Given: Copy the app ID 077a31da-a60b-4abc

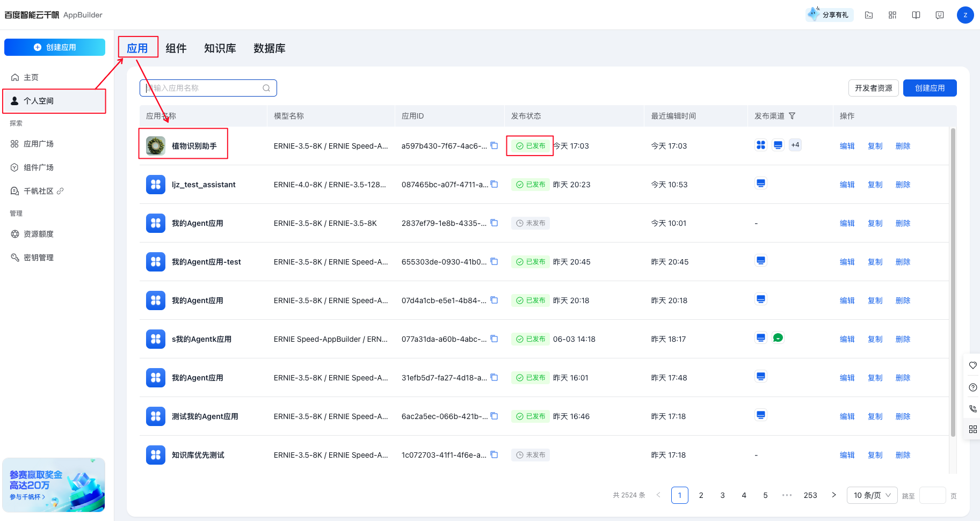Looking at the screenshot, I should (x=495, y=339).
